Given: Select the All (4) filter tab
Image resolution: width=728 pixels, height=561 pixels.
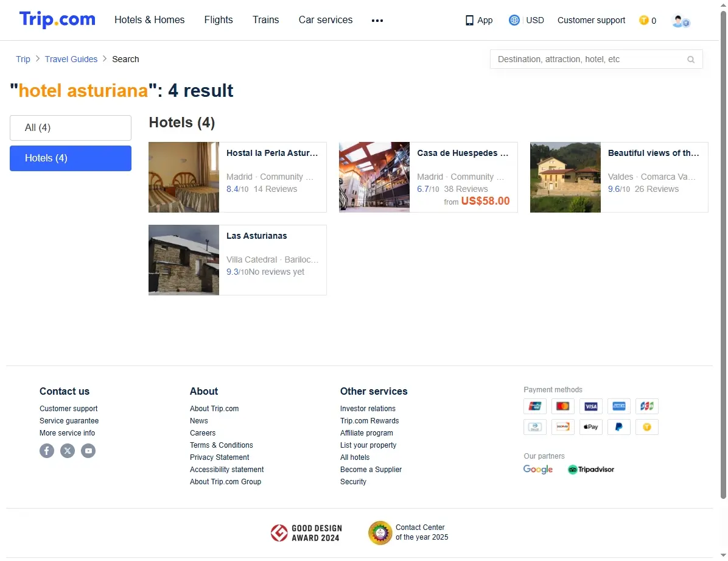Looking at the screenshot, I should tap(71, 128).
